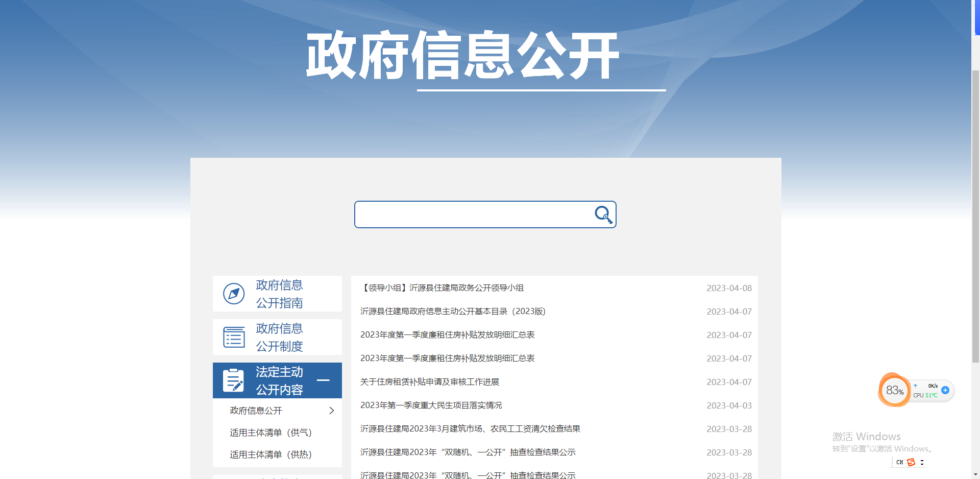980x479 pixels.
Task: Click the clipboard icon for 法定主动公开内容
Action: point(234,380)
